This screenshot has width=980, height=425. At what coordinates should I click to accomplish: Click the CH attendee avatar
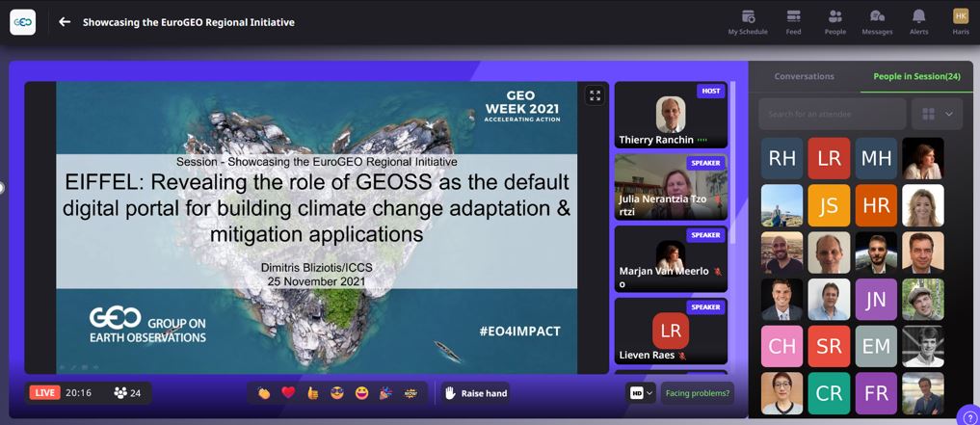click(781, 346)
